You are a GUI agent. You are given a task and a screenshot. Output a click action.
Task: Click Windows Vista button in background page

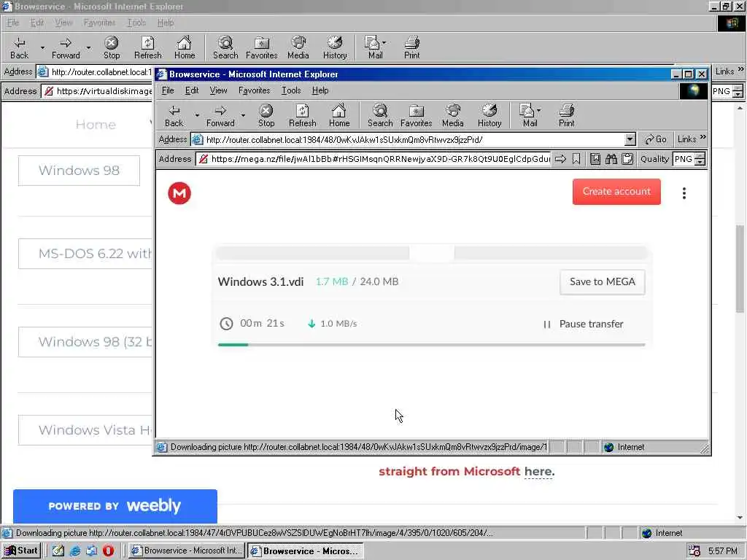point(85,430)
